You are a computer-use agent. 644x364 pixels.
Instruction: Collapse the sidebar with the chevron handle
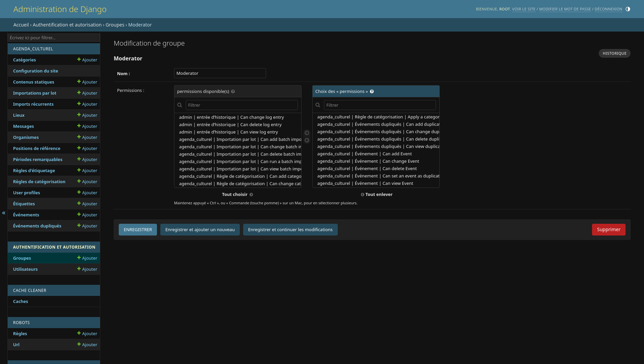(4, 213)
